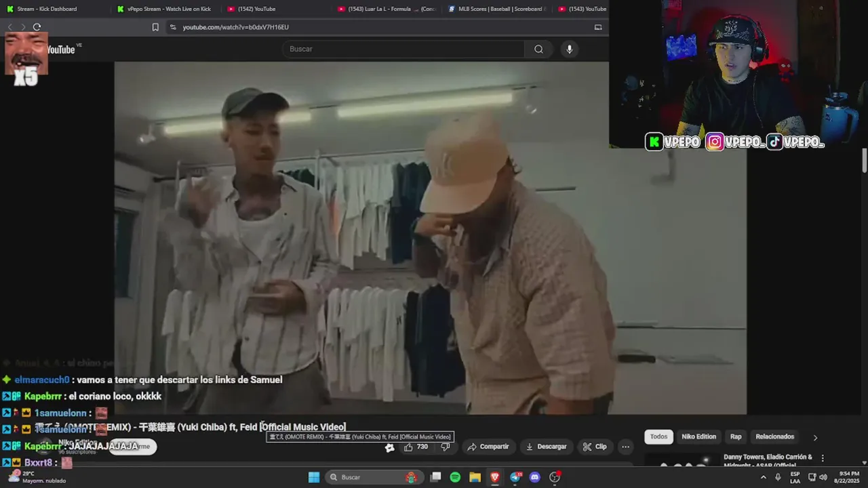Click the page vertical scrollbar thumb
868x488 pixels.
pos(865,160)
